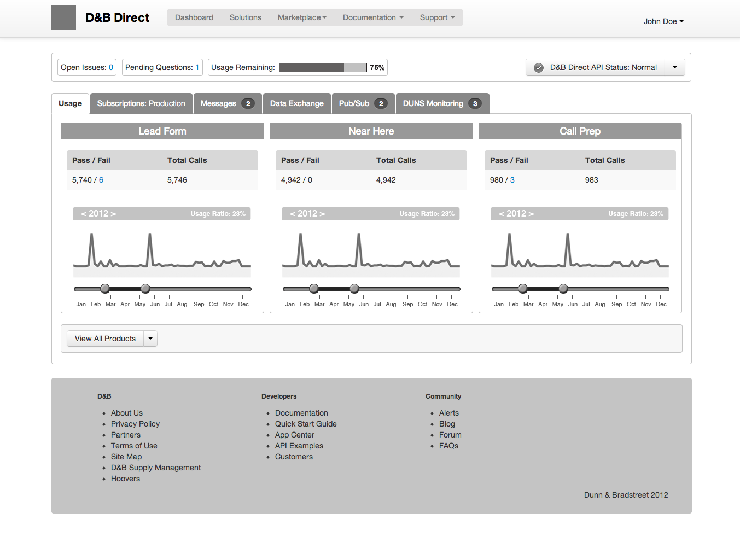This screenshot has height=560, width=740.
Task: Click the Near Here 2012 year selector
Action: pos(307,214)
